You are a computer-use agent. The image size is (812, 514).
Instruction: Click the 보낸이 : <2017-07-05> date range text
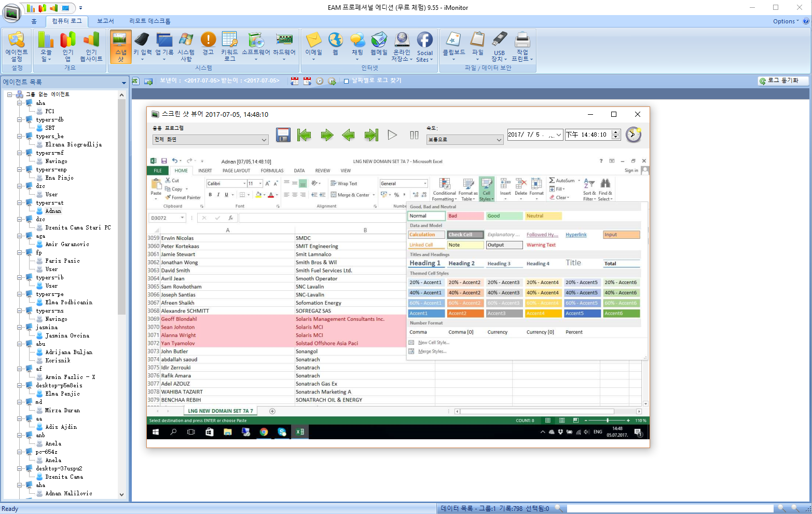219,80
